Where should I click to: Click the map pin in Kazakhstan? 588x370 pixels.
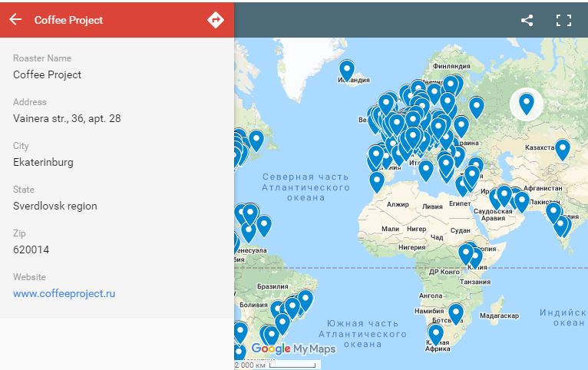point(563,149)
